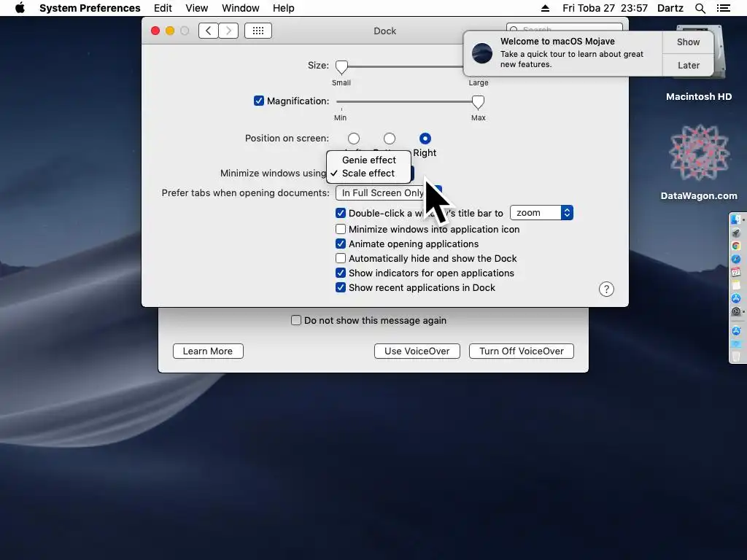Open the Help menu

click(284, 8)
